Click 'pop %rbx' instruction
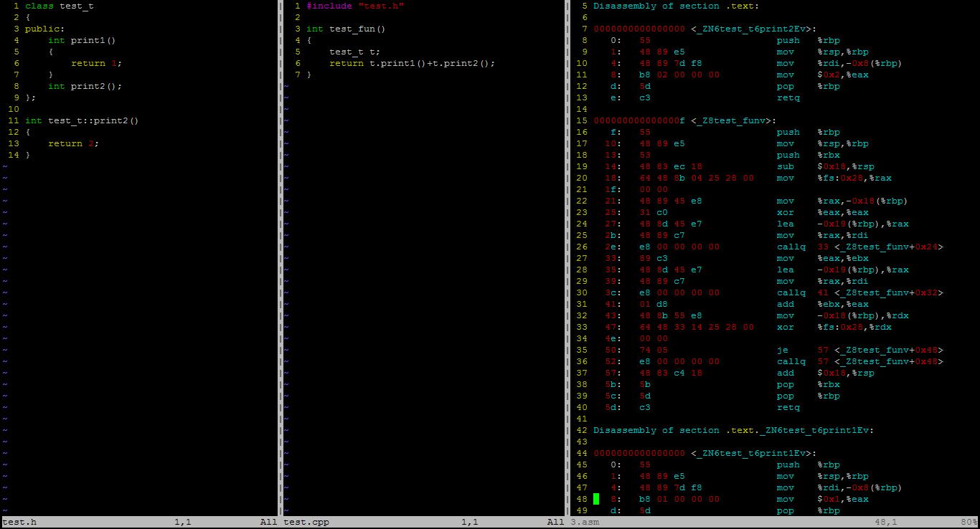The image size is (980, 529). tap(808, 384)
